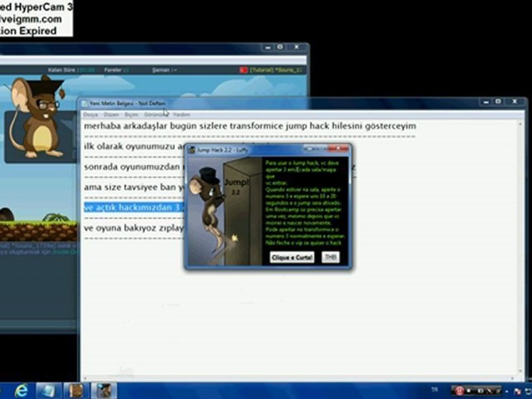The height and width of the screenshot is (399, 532).
Task: Click the jumping mouse image in Jump Hack
Action: point(224,211)
